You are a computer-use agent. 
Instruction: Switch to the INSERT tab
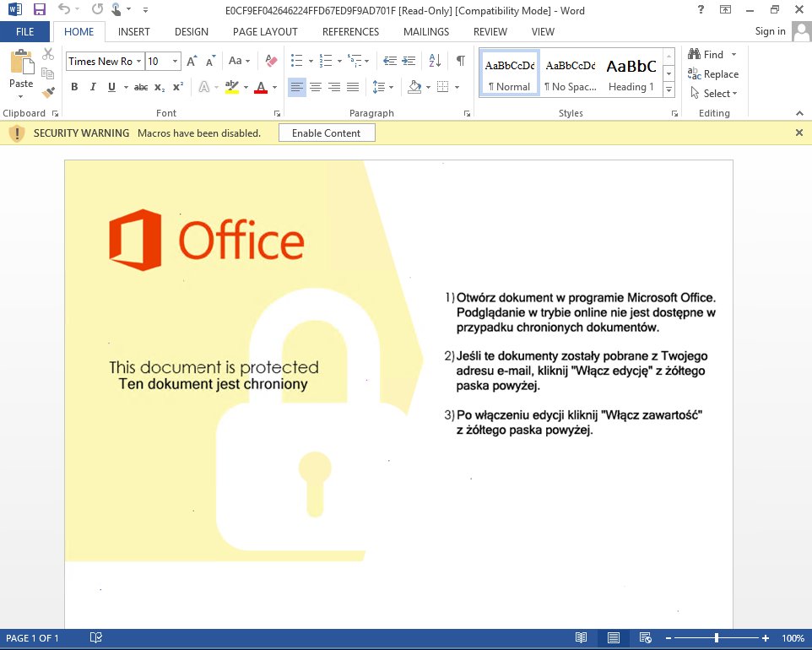coord(133,31)
